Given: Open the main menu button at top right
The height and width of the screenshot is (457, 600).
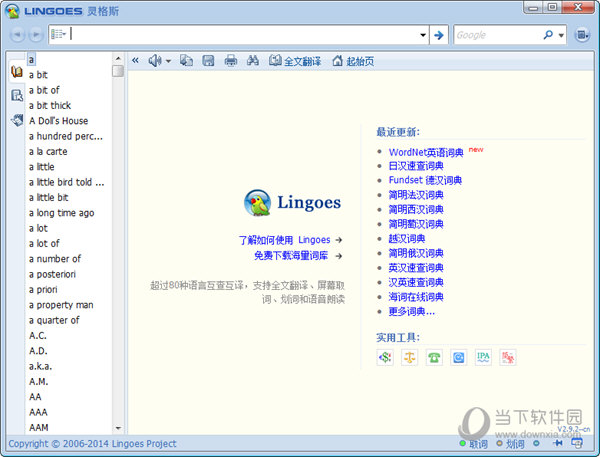Looking at the screenshot, I should point(582,35).
